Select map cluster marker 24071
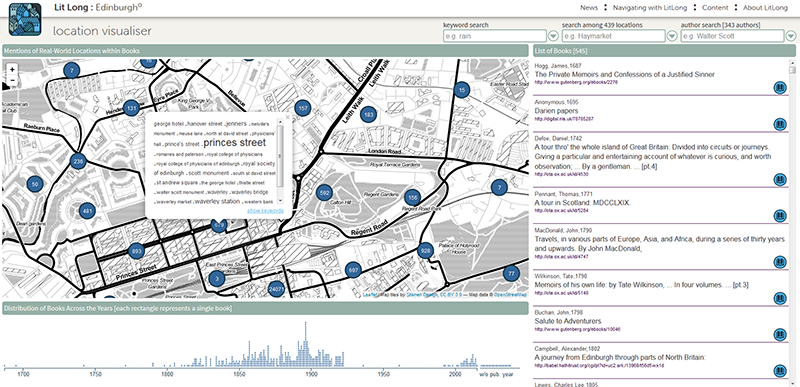The image size is (800, 387). (276, 290)
